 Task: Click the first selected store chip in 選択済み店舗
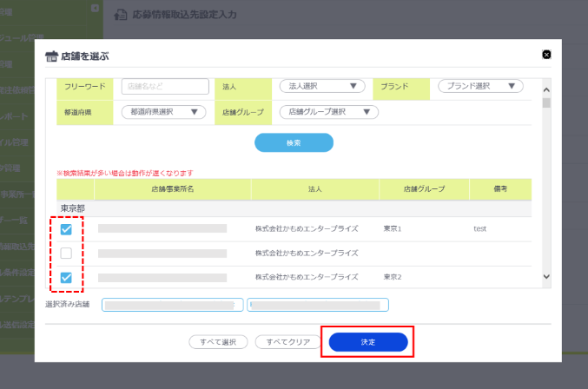coord(173,305)
